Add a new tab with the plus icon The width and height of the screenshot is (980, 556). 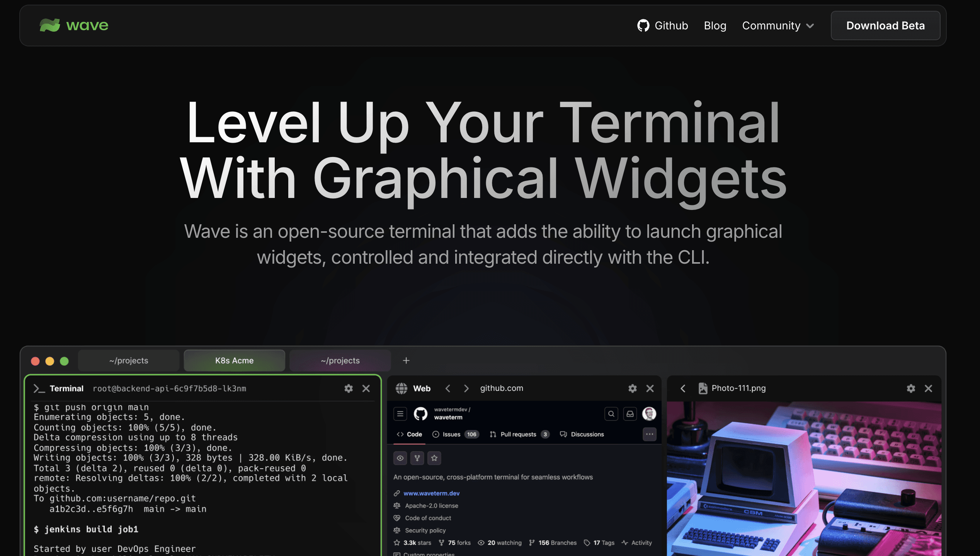(406, 360)
